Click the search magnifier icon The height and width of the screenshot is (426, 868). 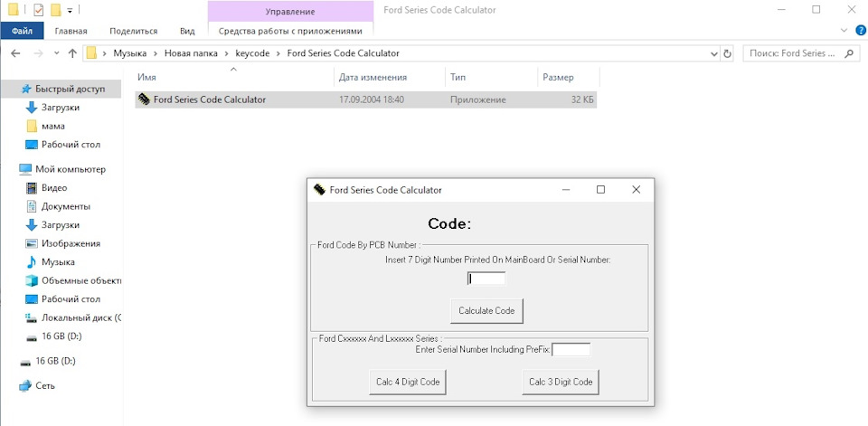[x=849, y=53]
